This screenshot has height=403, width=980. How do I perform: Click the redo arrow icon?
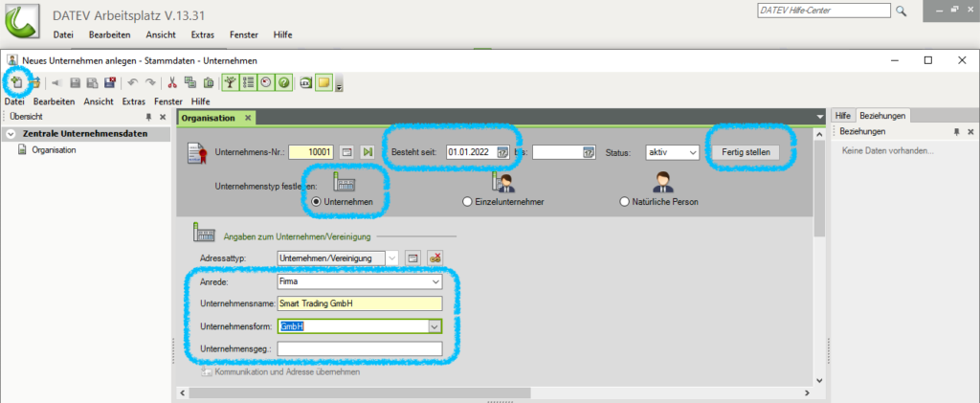[150, 82]
